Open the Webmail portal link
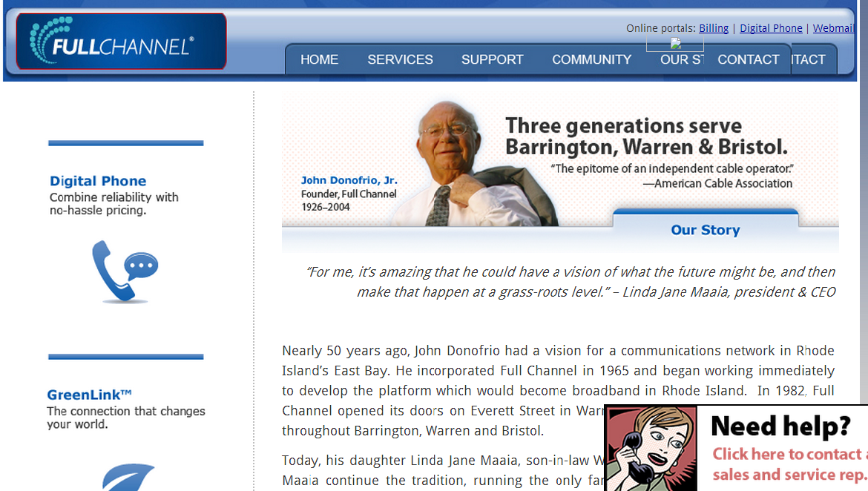The height and width of the screenshot is (491, 868). coord(834,28)
